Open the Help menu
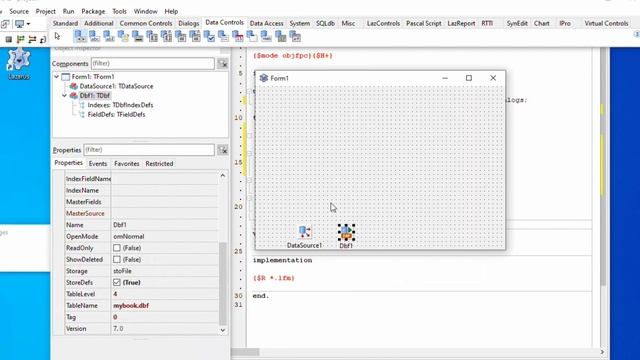Screen dimensions: 640x360 pos(171,11)
